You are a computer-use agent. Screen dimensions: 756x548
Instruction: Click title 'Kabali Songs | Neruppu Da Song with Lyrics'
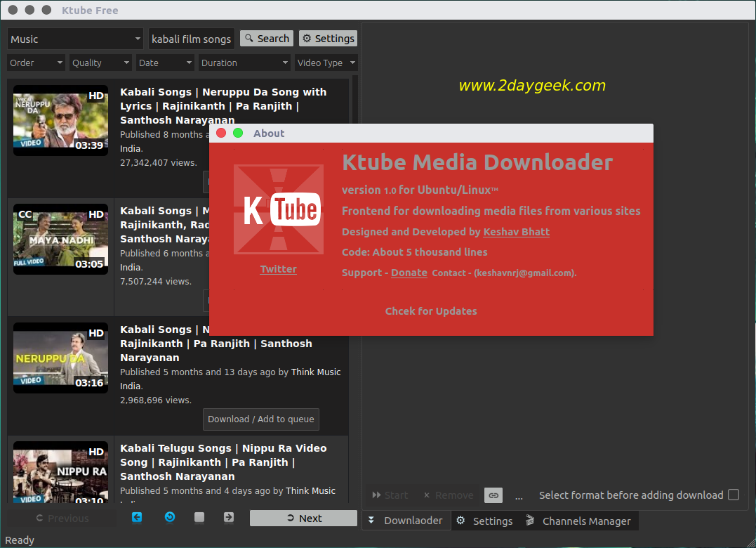click(x=223, y=105)
